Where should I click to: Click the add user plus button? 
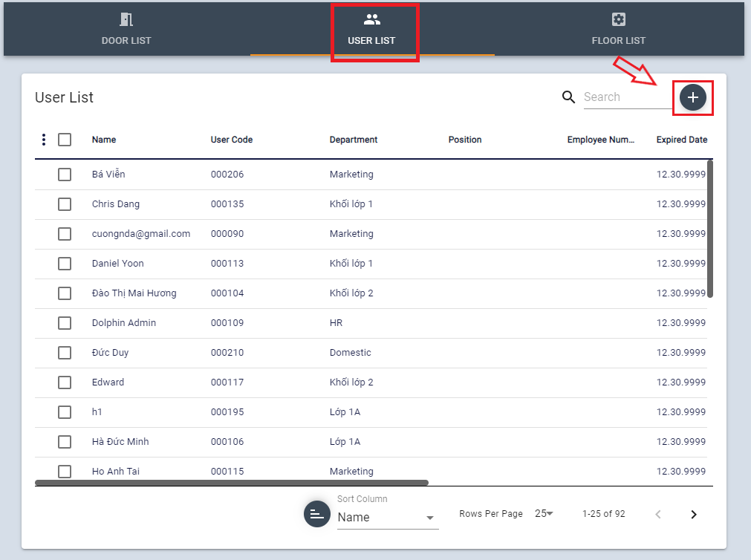[x=693, y=97]
